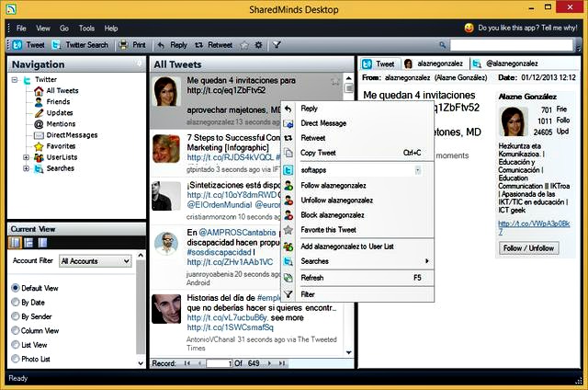Open the Tools menu
This screenshot has width=588, height=390.
(86, 29)
